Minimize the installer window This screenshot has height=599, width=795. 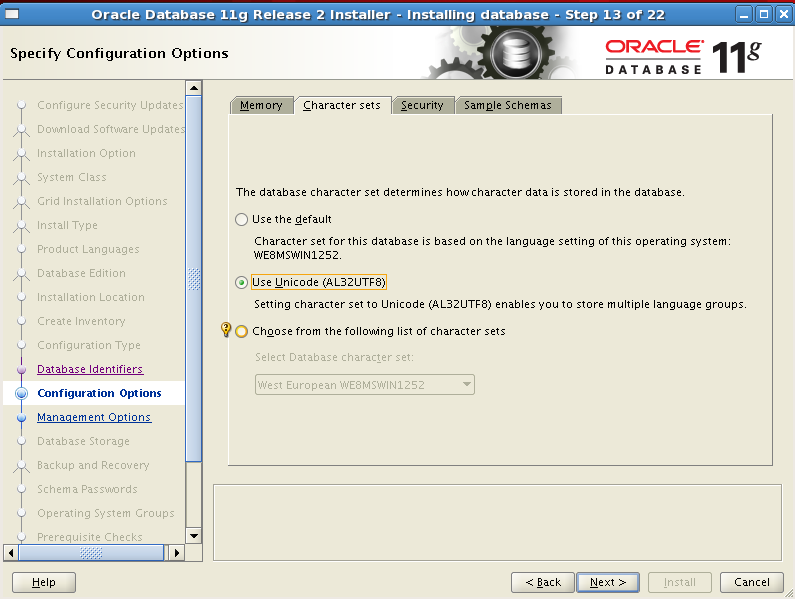coord(744,14)
